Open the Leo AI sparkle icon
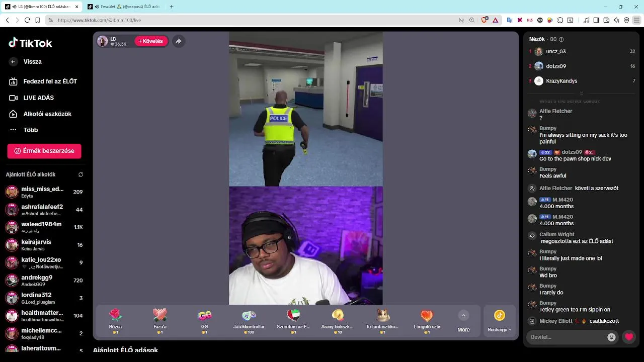Viewport: 644px width, 362px height. tap(616, 20)
